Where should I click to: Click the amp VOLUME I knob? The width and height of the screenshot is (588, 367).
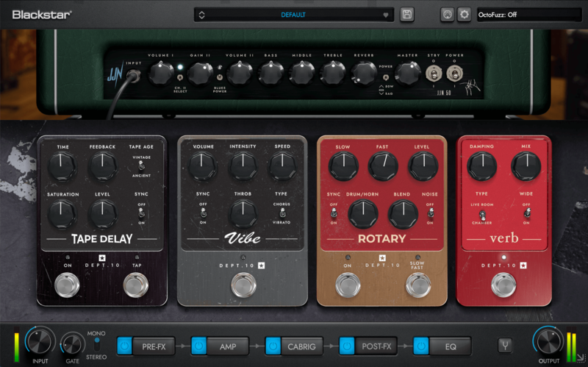point(160,73)
